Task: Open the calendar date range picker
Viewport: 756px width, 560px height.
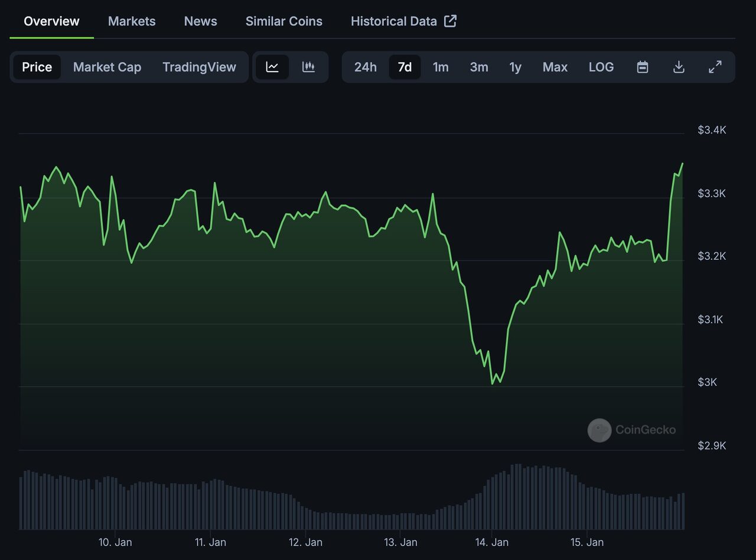Action: 643,67
